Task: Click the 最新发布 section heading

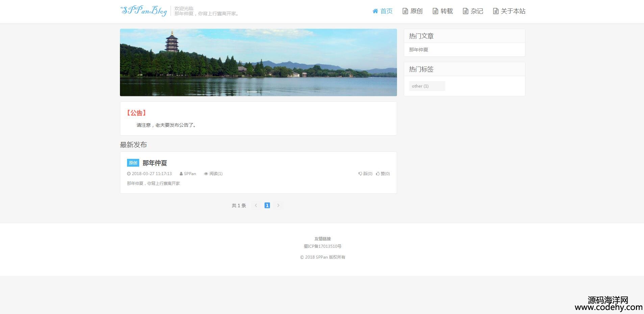Action: point(133,145)
